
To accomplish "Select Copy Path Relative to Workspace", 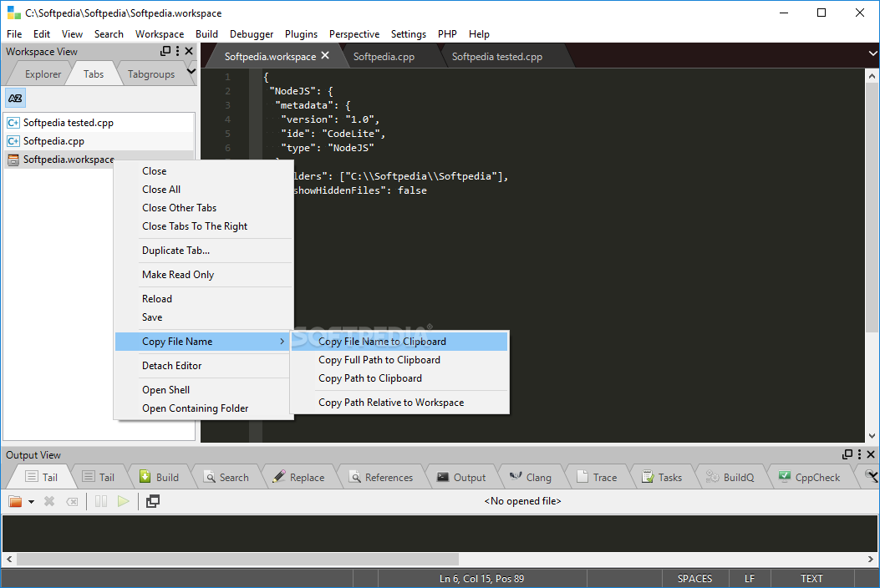I will click(399, 403).
